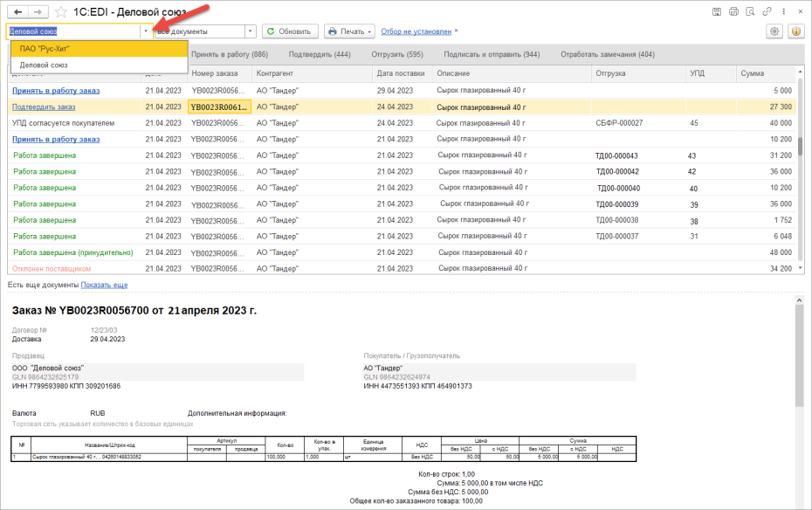Go forward with the right arrow button
This screenshot has width=812, height=510.
pyautogui.click(x=38, y=12)
